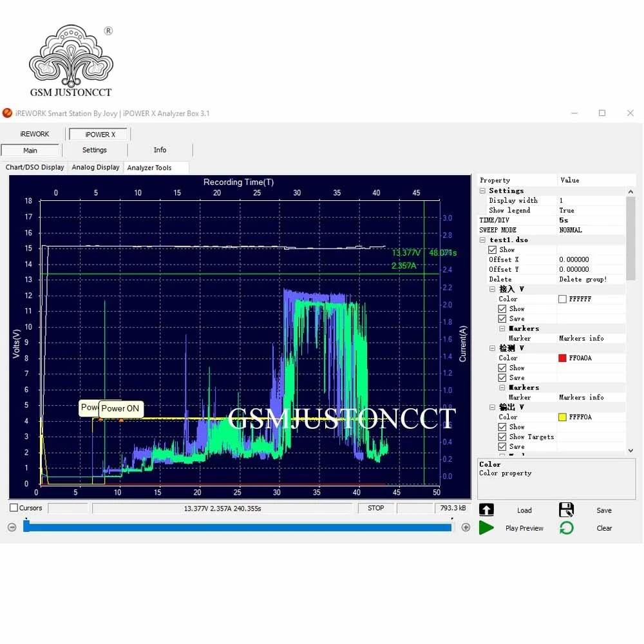Click the Load upload-arrow icon
Screen dimensions: 644x644
coord(486,509)
